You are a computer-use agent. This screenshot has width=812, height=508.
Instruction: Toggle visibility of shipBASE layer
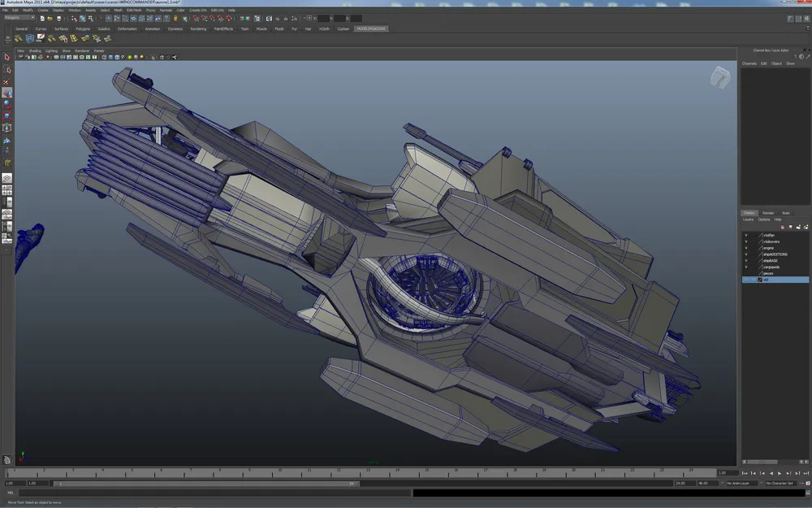pyautogui.click(x=746, y=260)
